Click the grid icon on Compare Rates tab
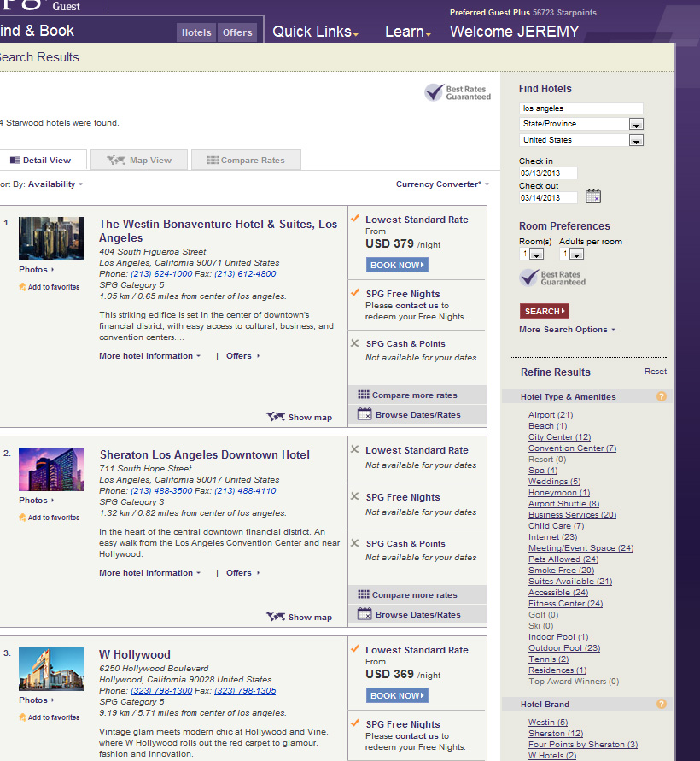The height and width of the screenshot is (761, 700). tap(213, 161)
